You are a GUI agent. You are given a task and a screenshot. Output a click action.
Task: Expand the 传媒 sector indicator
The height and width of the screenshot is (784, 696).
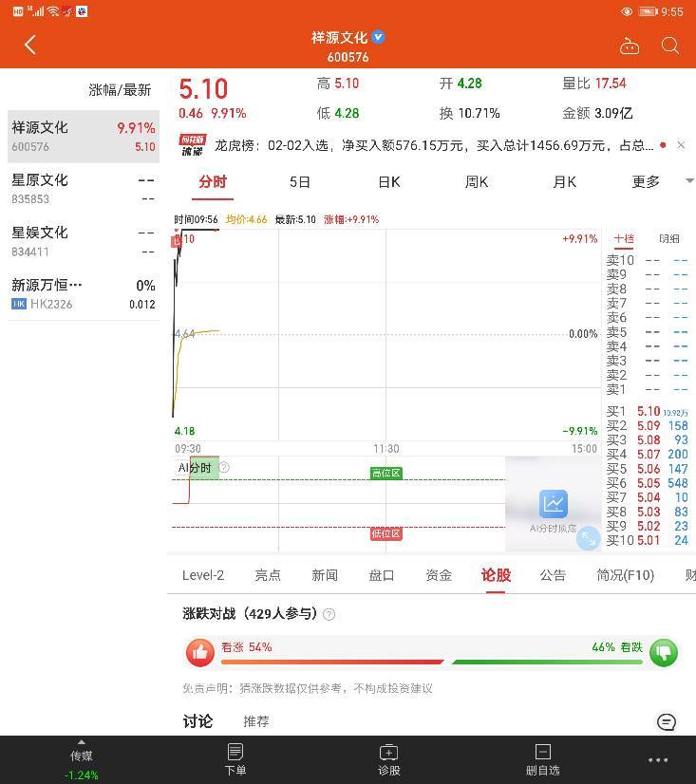(x=82, y=760)
